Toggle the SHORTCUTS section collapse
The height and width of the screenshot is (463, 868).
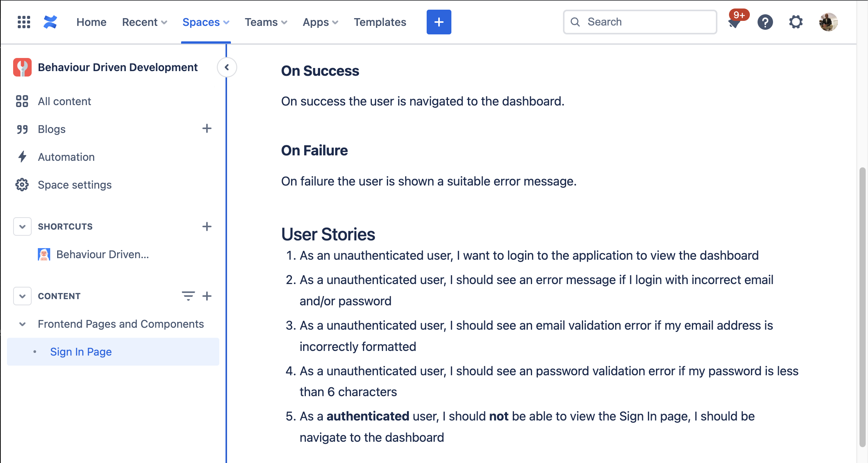click(x=22, y=226)
